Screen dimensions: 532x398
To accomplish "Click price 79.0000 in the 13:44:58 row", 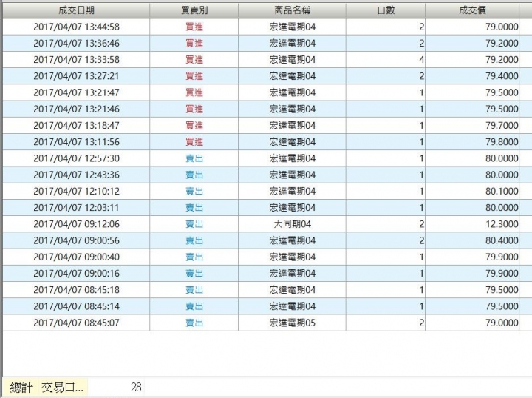I will [x=502, y=27].
